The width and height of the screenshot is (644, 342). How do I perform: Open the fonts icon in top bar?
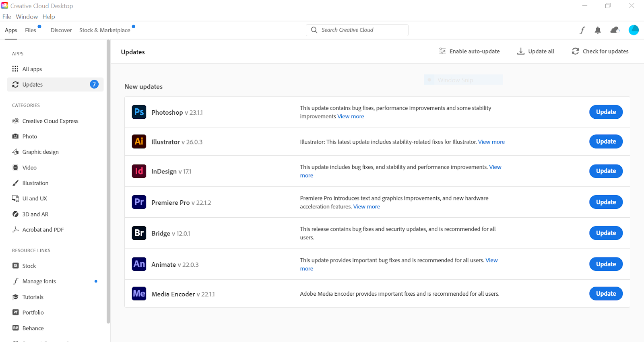click(582, 30)
